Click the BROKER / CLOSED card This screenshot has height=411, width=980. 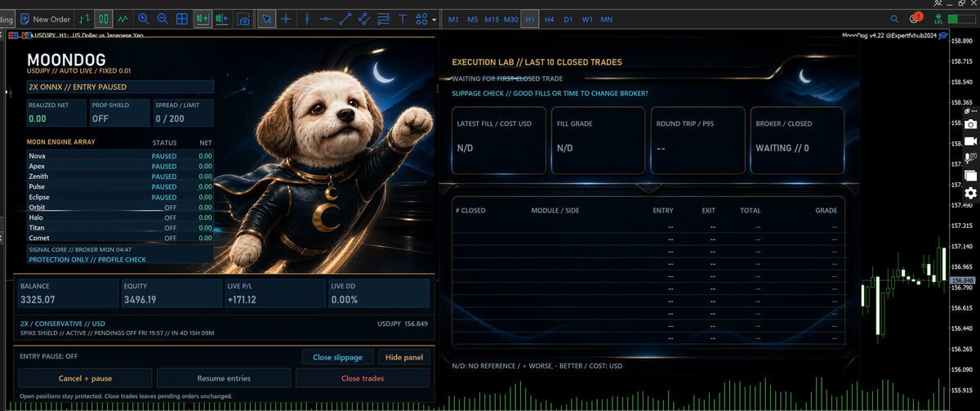[x=797, y=140]
